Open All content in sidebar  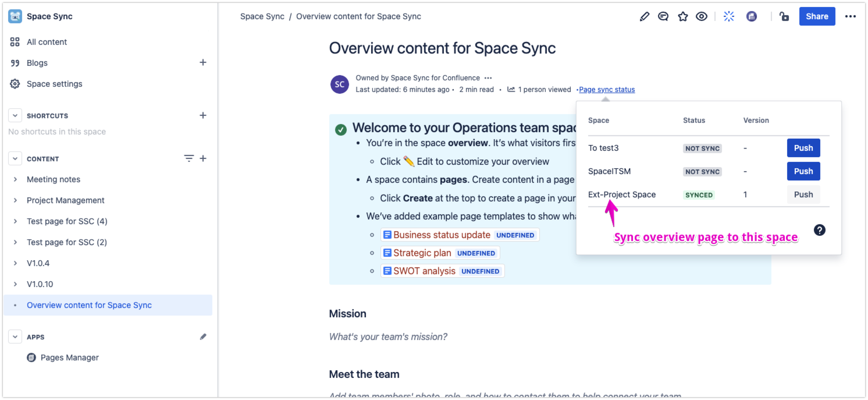click(47, 42)
